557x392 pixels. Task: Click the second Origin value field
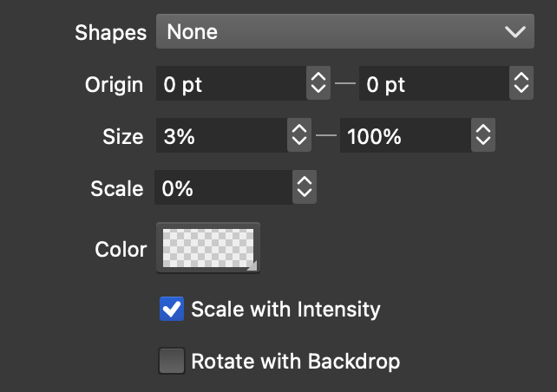433,84
